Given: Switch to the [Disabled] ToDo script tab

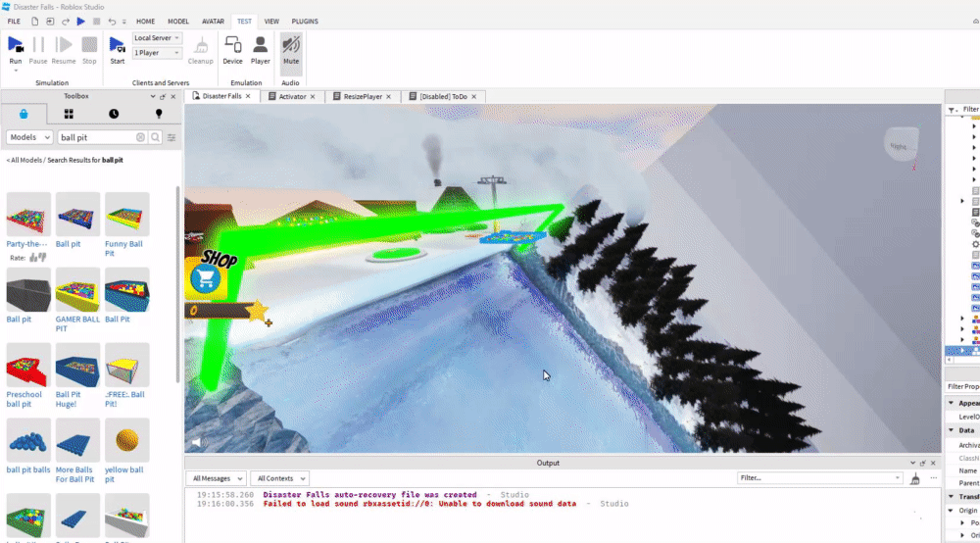Looking at the screenshot, I should [443, 97].
